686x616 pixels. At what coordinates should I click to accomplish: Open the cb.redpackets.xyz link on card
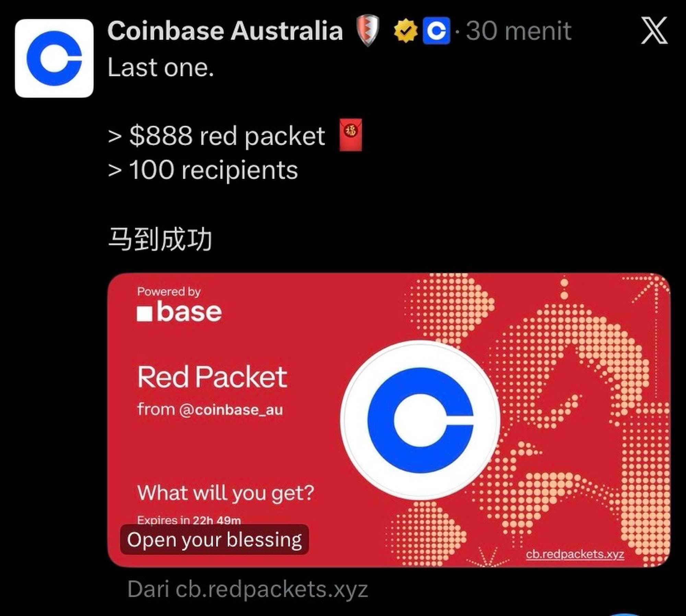[575, 554]
